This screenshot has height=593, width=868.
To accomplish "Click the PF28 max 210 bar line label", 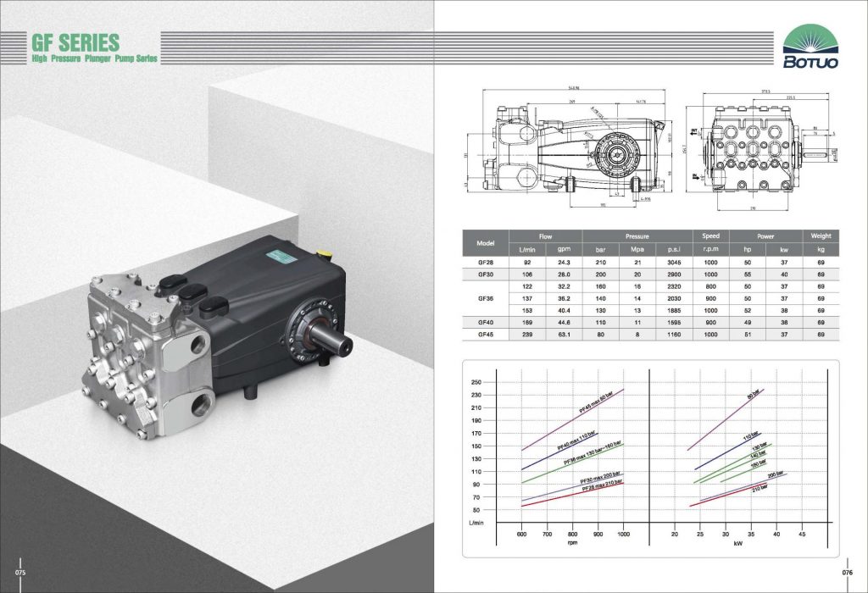I will 602,486.
